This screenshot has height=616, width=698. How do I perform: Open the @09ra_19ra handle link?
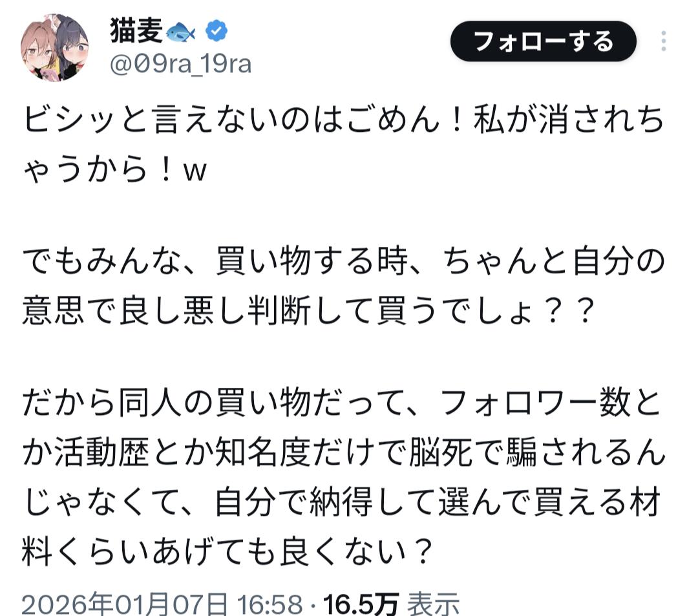click(182, 65)
